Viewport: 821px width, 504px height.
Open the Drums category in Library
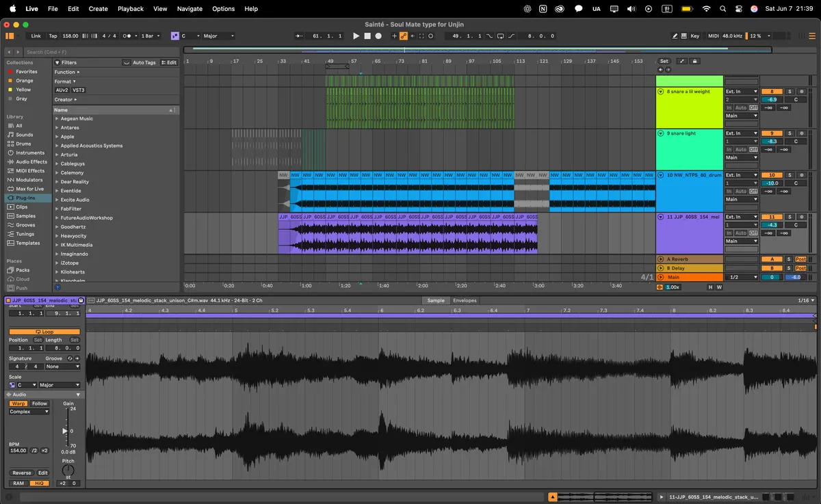pos(23,144)
